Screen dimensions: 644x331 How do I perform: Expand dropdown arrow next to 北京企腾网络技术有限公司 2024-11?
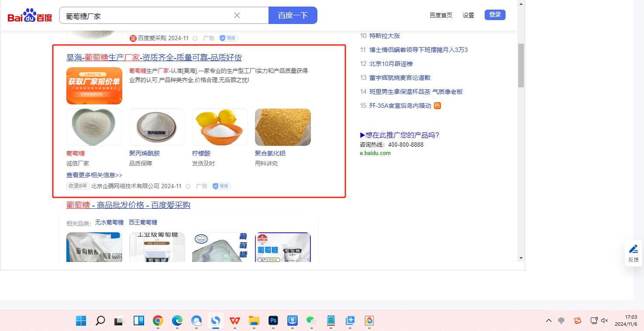tap(188, 186)
